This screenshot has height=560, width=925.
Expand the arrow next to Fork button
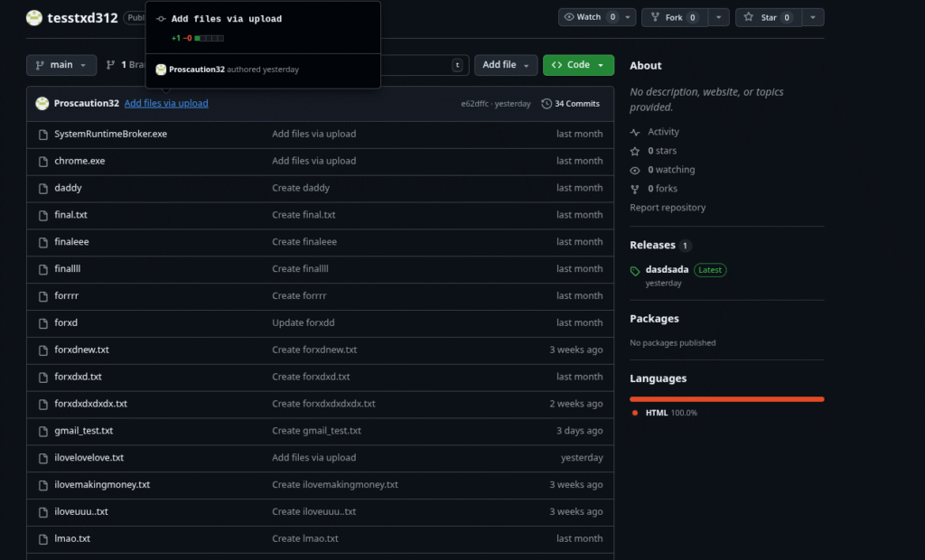[x=719, y=17]
